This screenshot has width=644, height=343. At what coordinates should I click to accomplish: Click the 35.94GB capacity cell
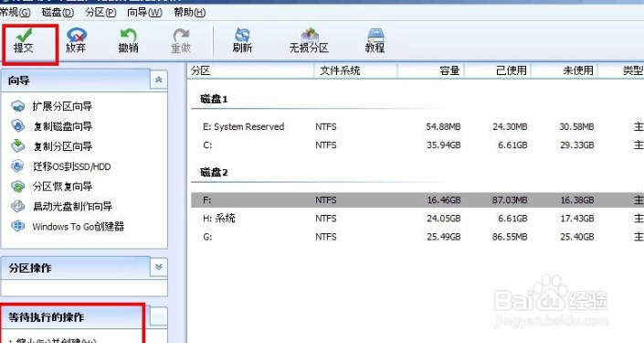coord(444,145)
